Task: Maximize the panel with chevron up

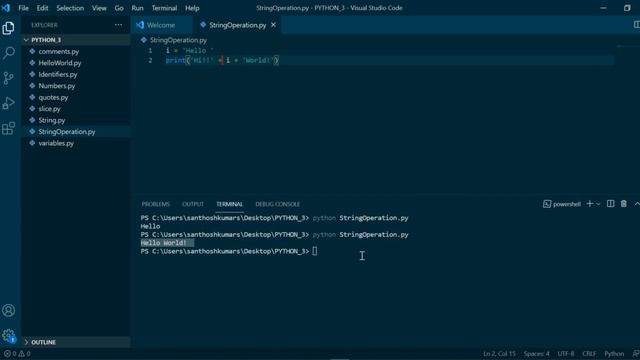Action: [x=637, y=204]
